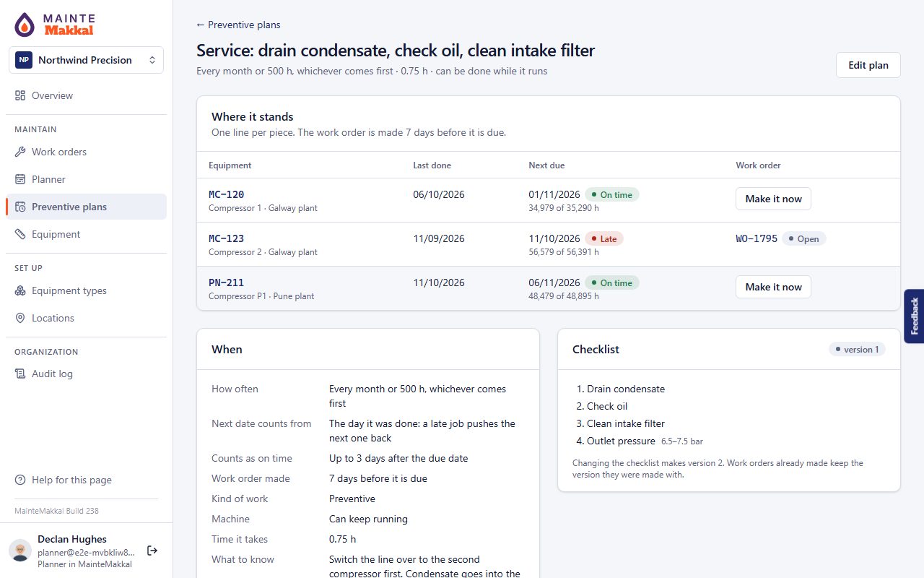Click the Equipment tag icon

click(x=20, y=234)
